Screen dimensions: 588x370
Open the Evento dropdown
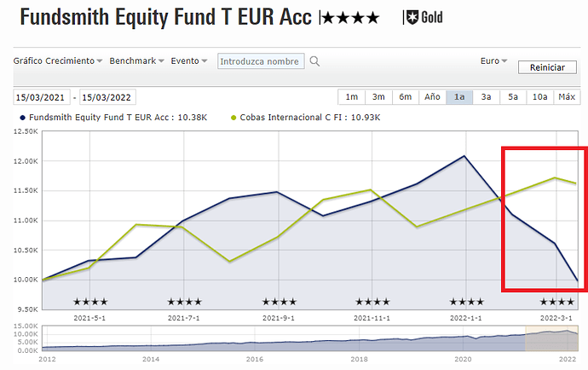tap(189, 61)
